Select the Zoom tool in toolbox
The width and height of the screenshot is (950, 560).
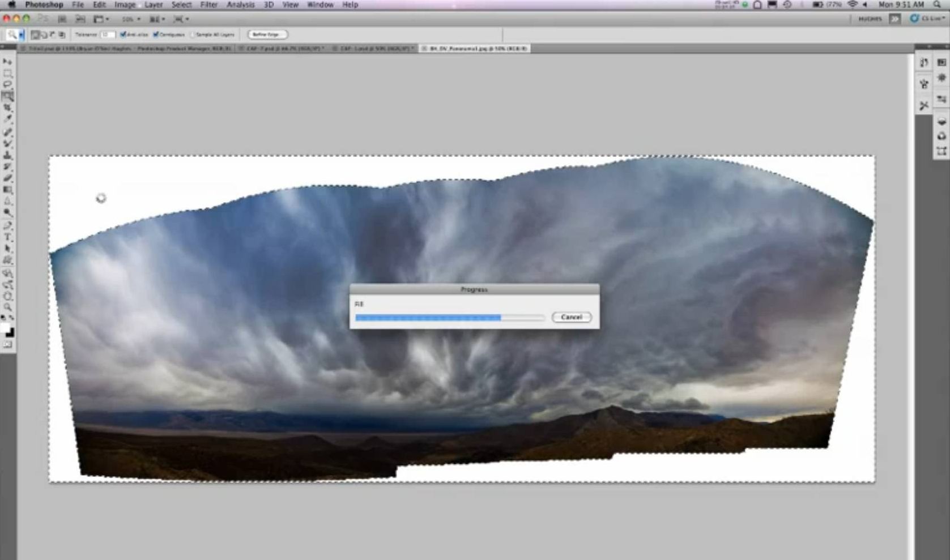(8, 307)
